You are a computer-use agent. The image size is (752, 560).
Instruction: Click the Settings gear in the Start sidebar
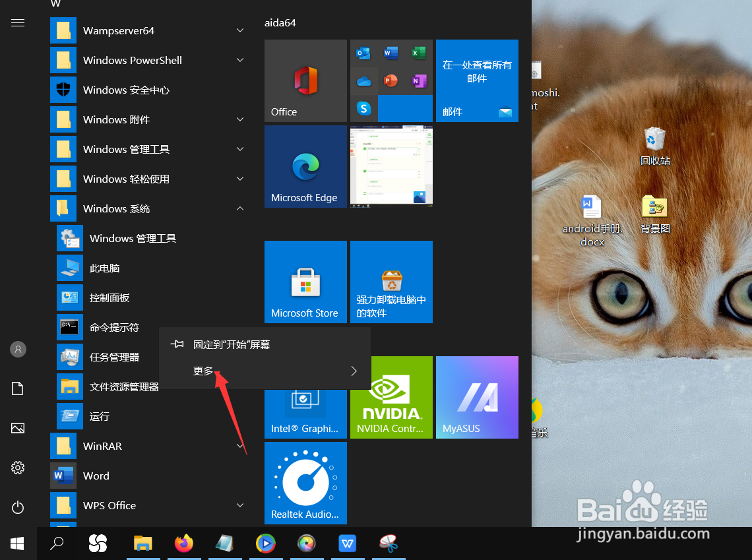(17, 468)
